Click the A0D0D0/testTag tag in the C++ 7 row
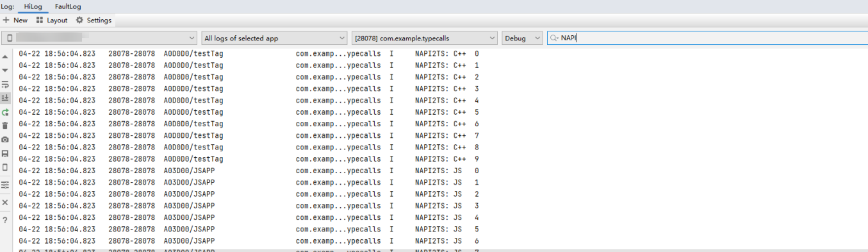Viewport: 868px width, 252px height. 193,135
